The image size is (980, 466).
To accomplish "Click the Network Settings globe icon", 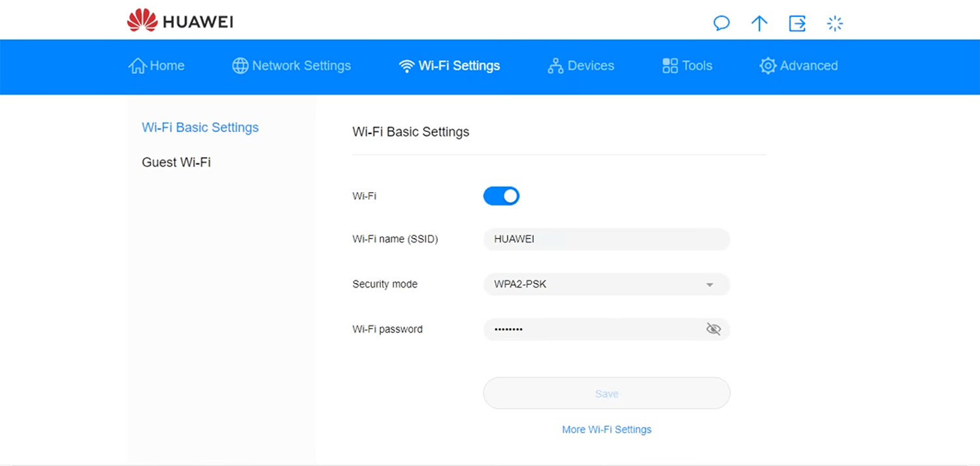I will click(240, 66).
